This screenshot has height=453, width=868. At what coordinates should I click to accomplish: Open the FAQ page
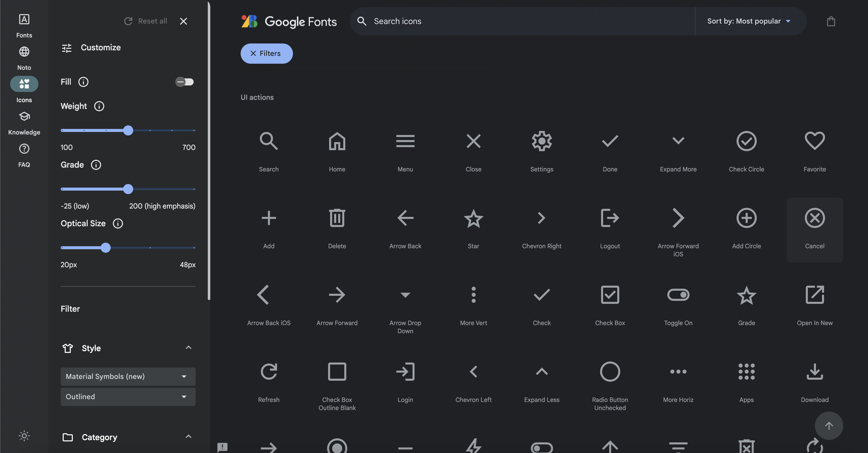(24, 155)
